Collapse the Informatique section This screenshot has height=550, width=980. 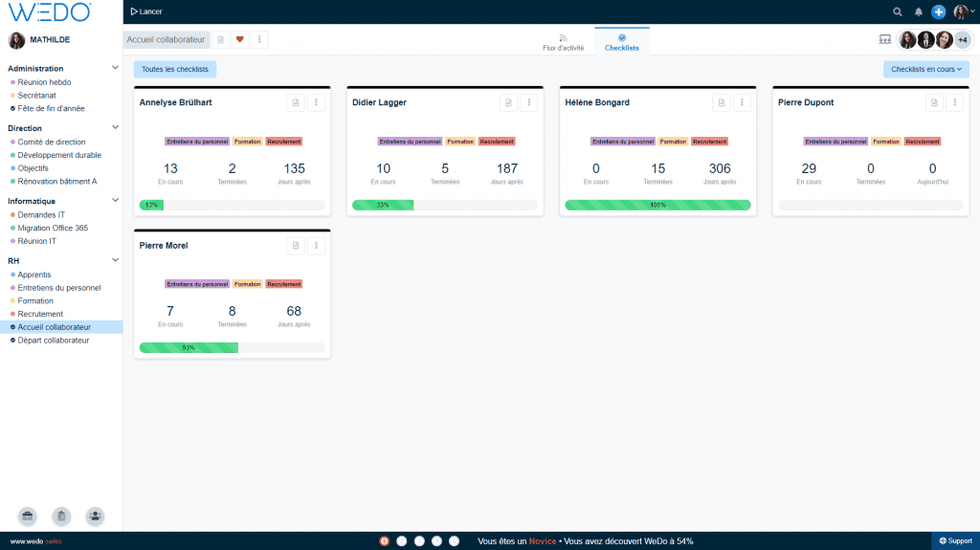pyautogui.click(x=116, y=201)
